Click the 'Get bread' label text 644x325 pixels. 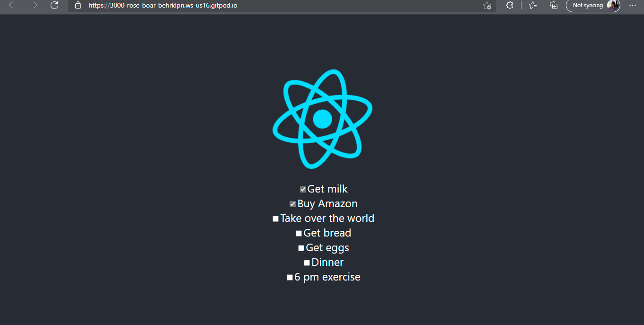[x=327, y=233]
